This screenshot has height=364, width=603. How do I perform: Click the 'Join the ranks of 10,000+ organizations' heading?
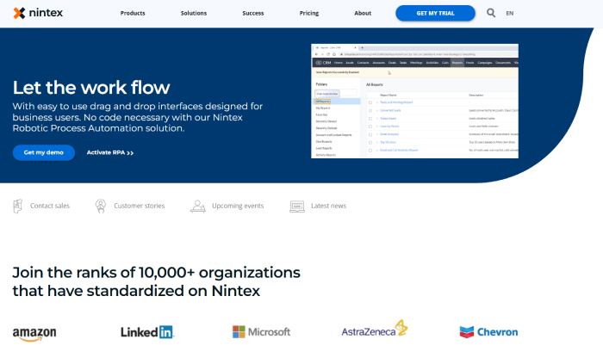[x=156, y=281]
